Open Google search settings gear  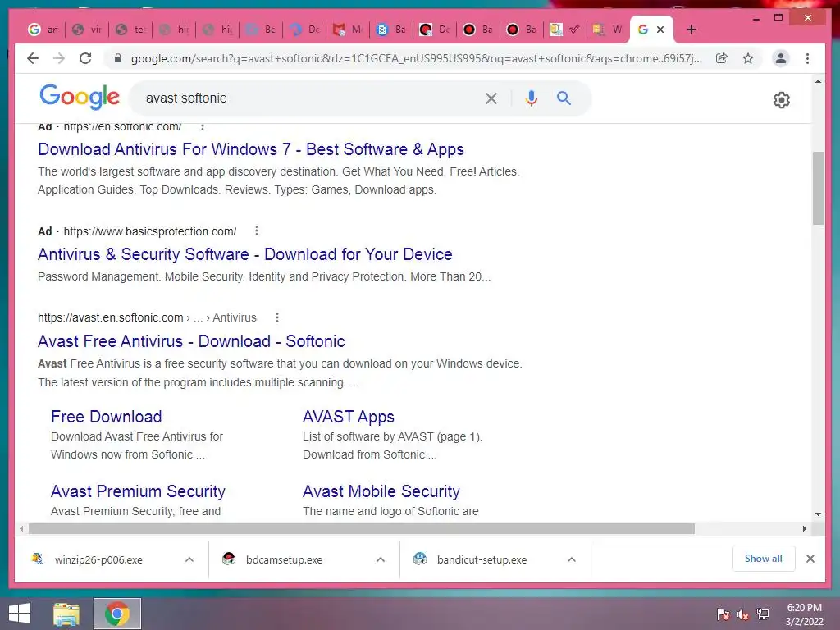[781, 99]
